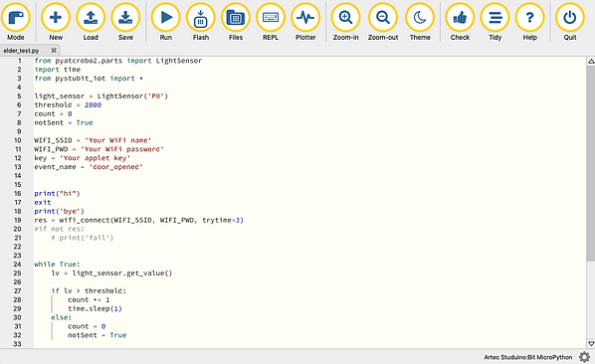Run the script
Viewport: 595px width, 364px height.
(166, 22)
